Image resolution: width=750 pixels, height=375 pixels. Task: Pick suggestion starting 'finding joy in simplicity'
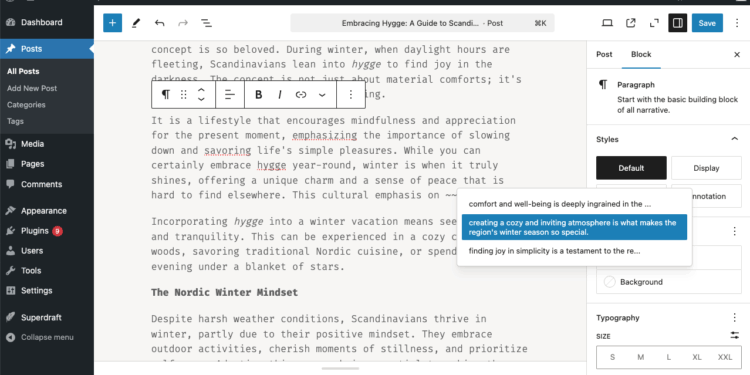point(574,251)
